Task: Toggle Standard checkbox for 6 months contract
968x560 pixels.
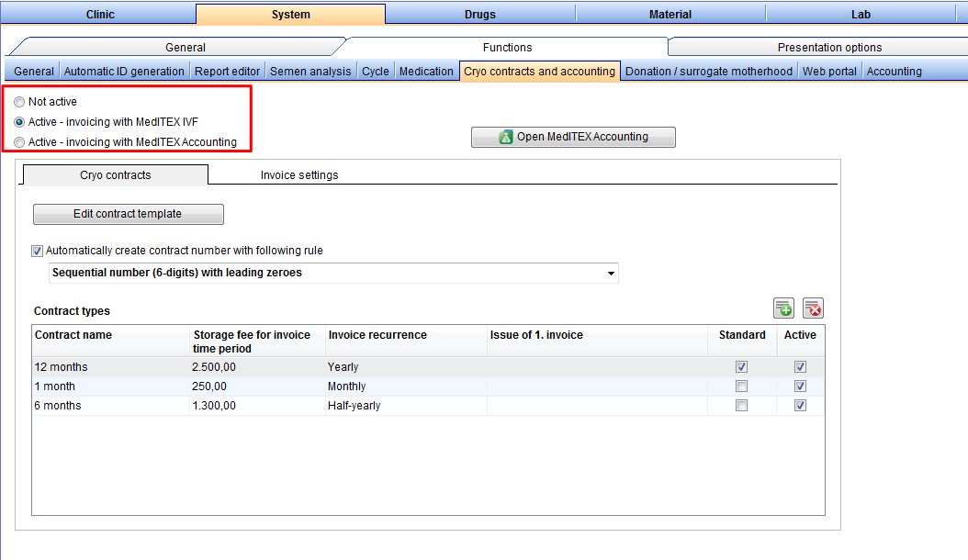Action: click(x=741, y=406)
